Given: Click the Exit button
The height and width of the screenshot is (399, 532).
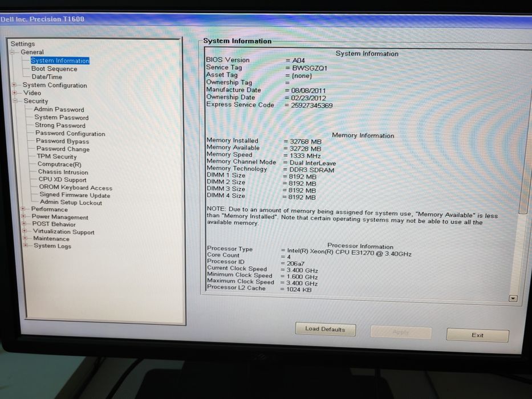Looking at the screenshot, I should point(477,335).
